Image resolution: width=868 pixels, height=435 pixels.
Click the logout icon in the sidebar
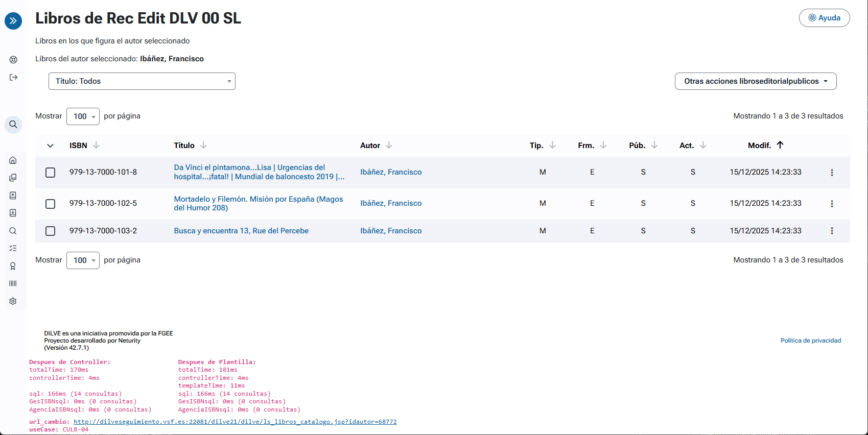[x=13, y=78]
